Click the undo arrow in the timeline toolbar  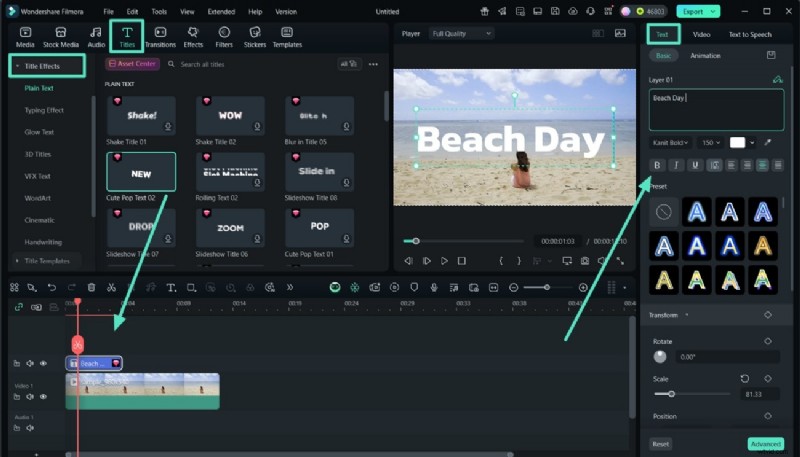coord(51,287)
